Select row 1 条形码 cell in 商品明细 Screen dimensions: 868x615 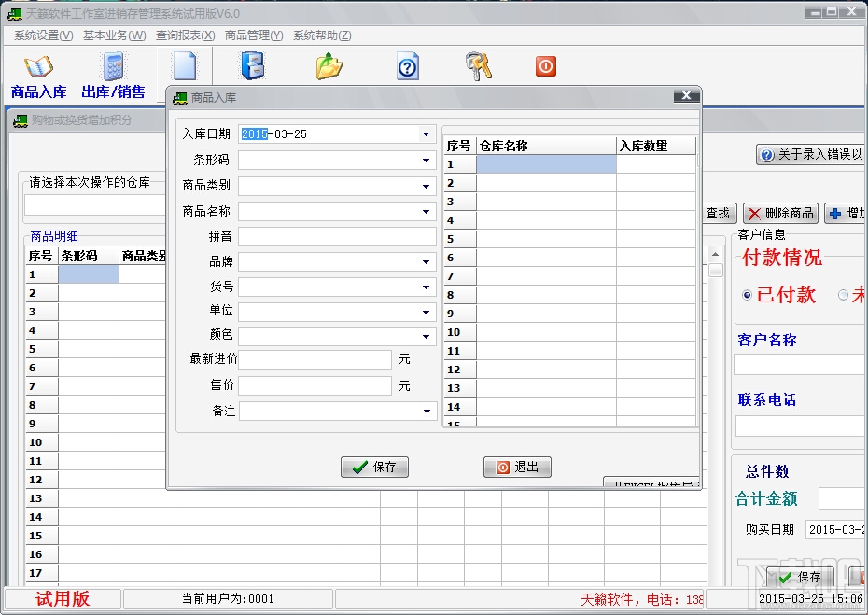pos(89,274)
